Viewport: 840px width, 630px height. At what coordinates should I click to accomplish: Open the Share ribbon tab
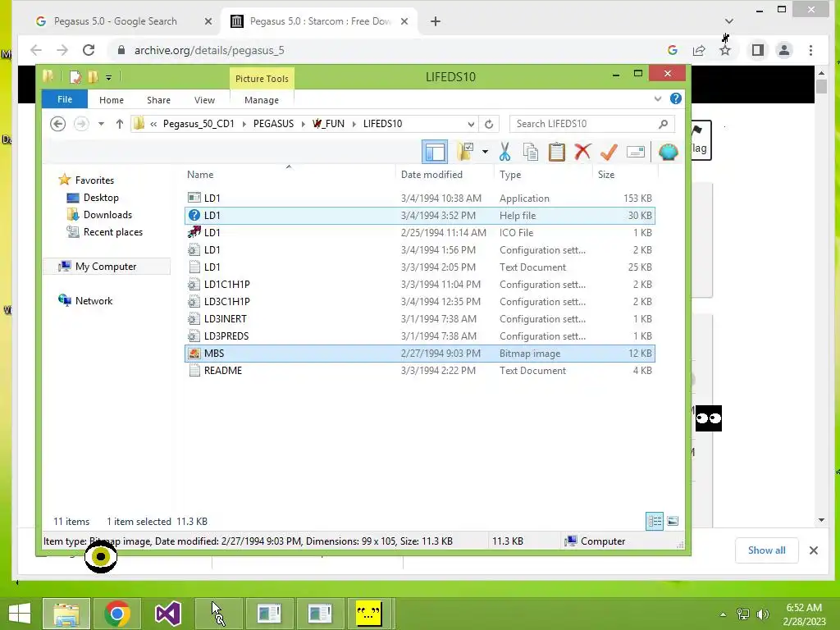pos(158,100)
